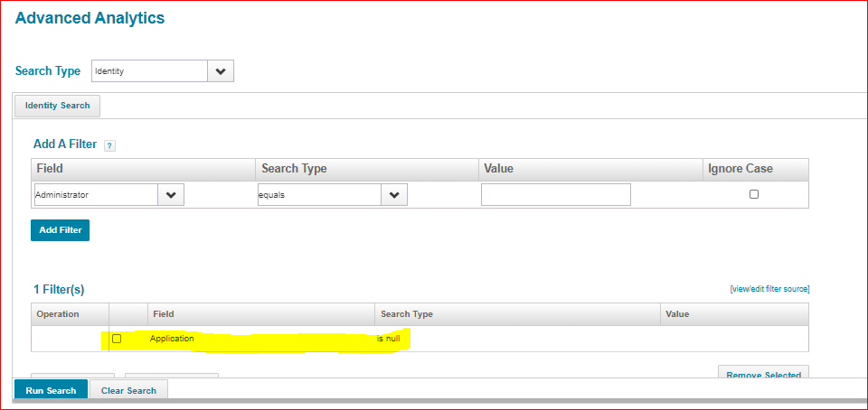The image size is (868, 410).
Task: Click the Field header in filters table
Action: (164, 314)
